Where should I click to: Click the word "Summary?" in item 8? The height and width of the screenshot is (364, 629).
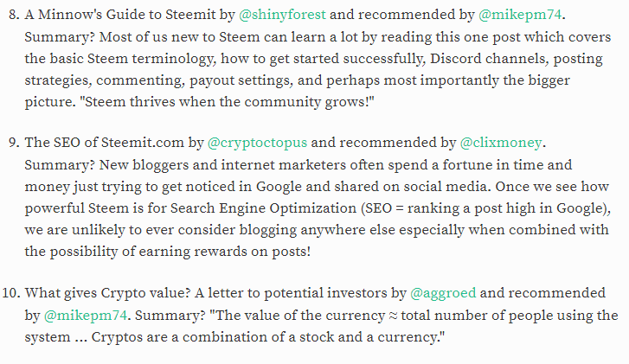point(60,37)
